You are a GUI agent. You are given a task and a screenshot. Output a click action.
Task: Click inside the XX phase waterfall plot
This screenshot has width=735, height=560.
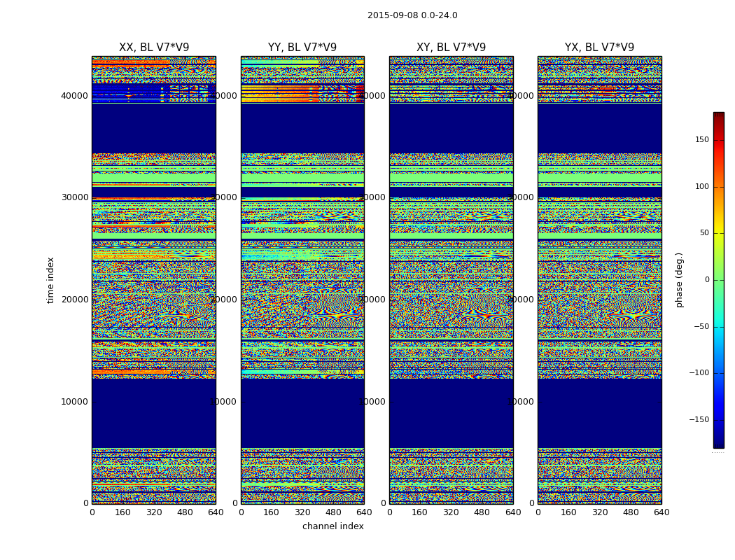[154, 280]
